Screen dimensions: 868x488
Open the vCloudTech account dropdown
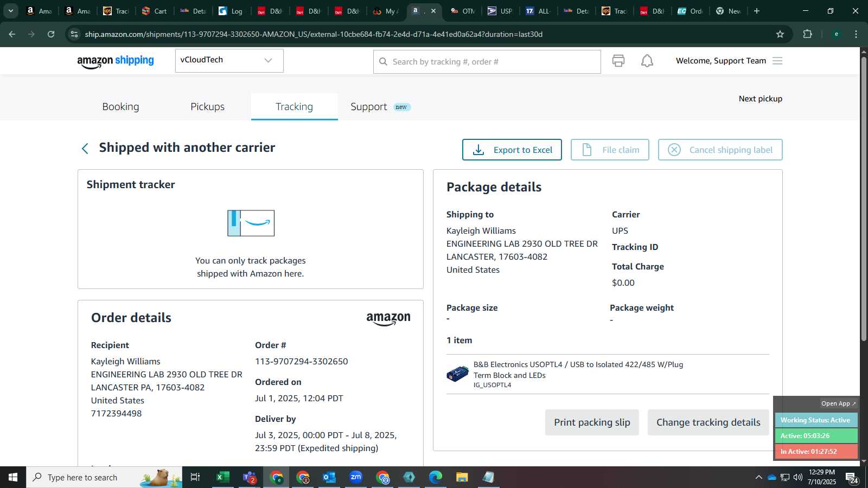[x=229, y=60]
